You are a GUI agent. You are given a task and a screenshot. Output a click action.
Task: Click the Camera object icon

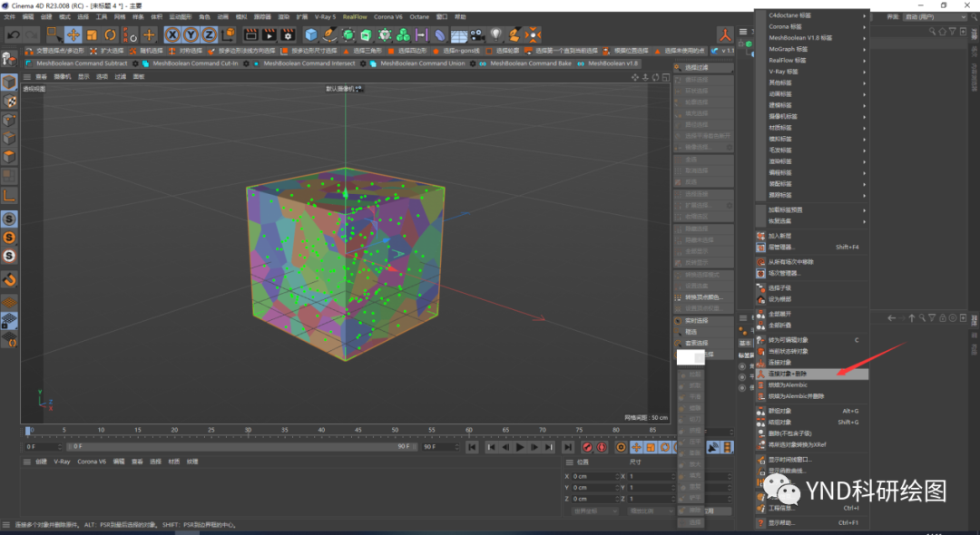(x=477, y=35)
